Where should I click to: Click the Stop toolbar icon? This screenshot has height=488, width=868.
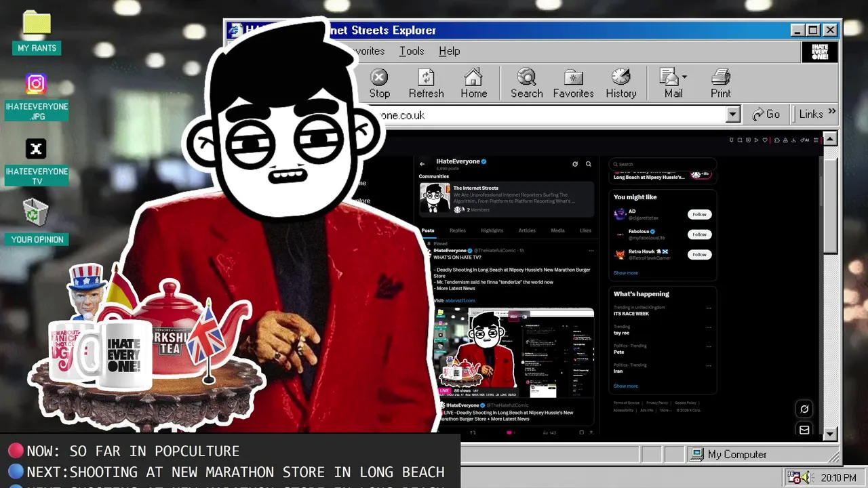[x=379, y=84]
